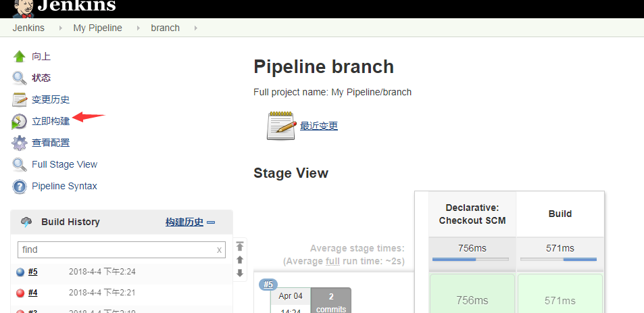Clear the find box with x
This screenshot has width=644, height=313.
tap(219, 249)
